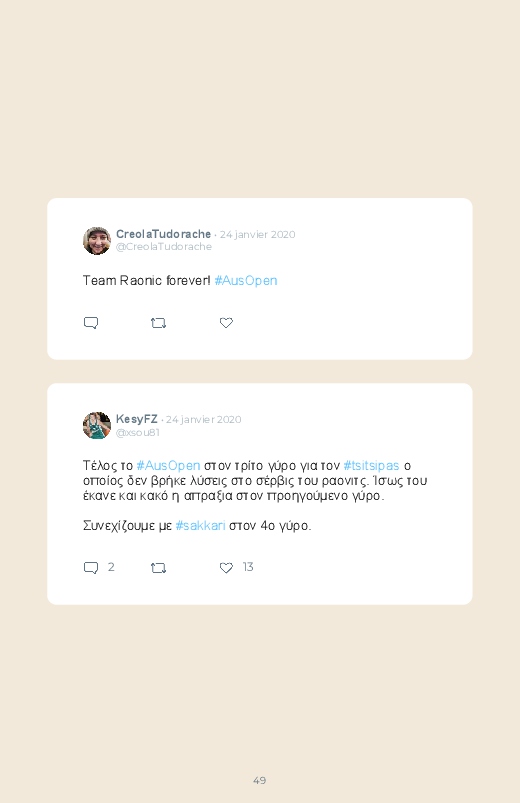
Task: Click the reply icon on KesyFZ's tweet
Action: [91, 567]
